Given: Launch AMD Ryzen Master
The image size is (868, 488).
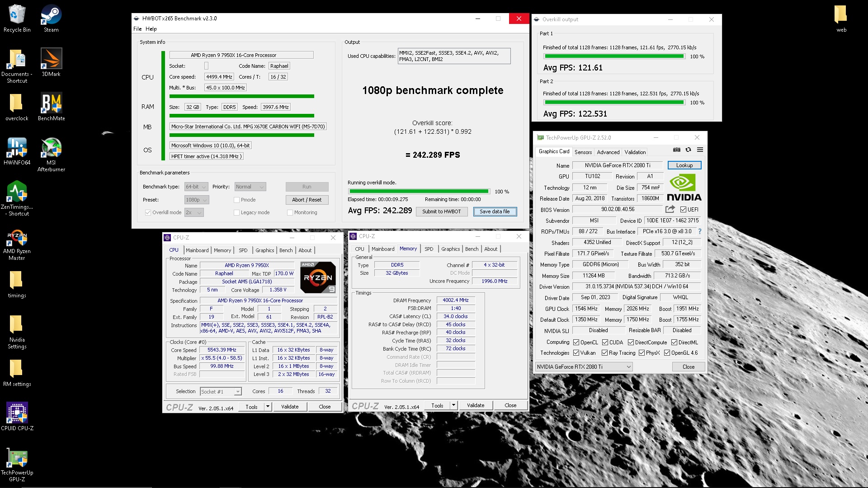Looking at the screenshot, I should pyautogui.click(x=17, y=244).
